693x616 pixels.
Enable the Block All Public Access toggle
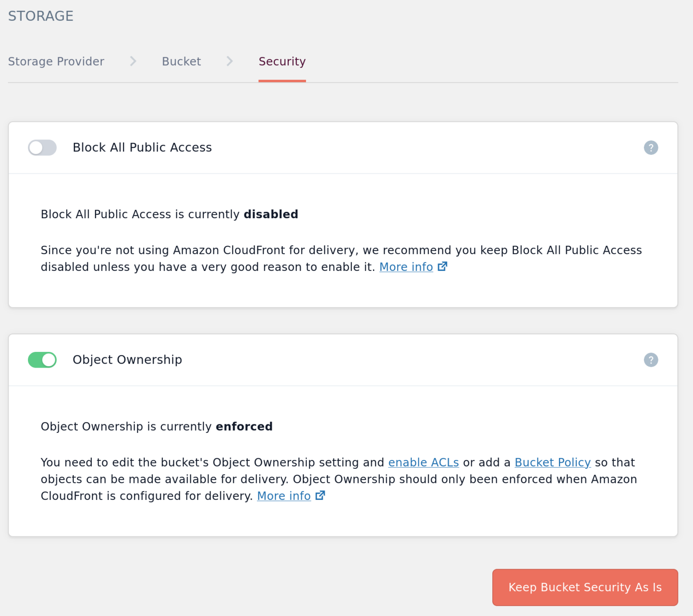(42, 148)
